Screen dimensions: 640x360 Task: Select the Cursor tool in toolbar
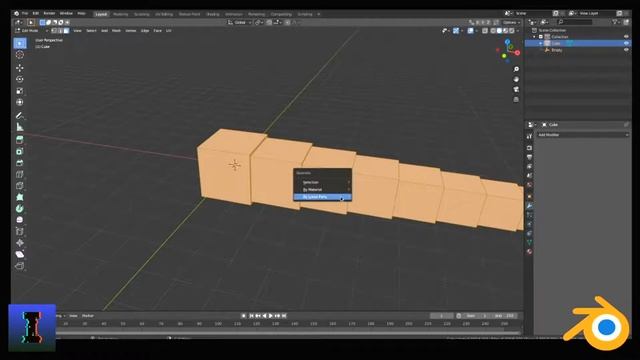(20, 55)
